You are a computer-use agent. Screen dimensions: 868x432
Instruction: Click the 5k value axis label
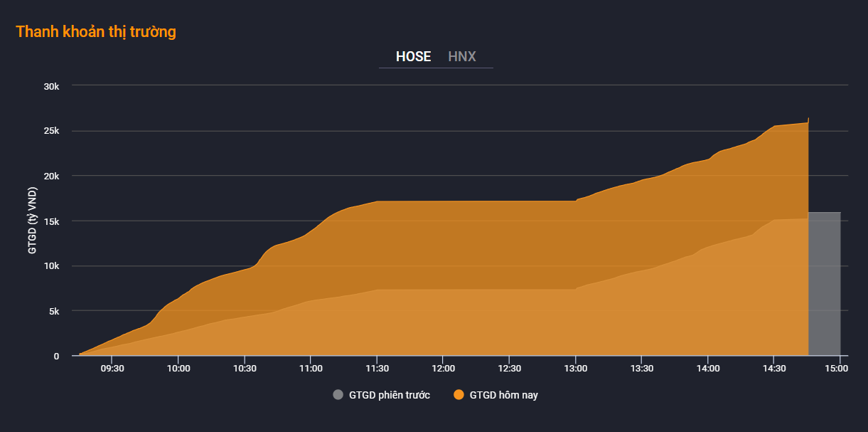click(x=53, y=311)
